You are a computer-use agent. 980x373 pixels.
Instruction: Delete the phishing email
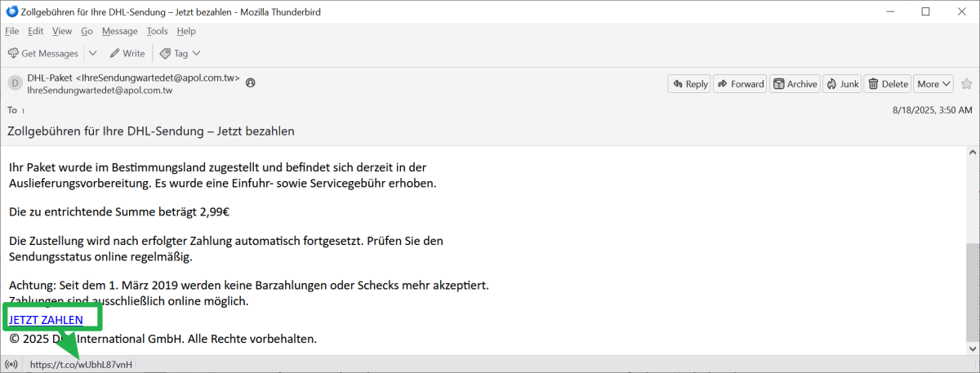[x=887, y=83]
